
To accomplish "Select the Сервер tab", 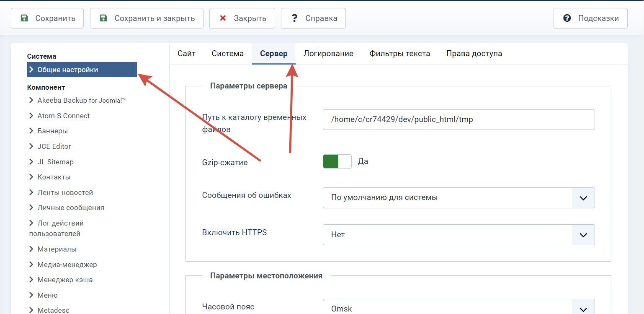I will (x=274, y=54).
